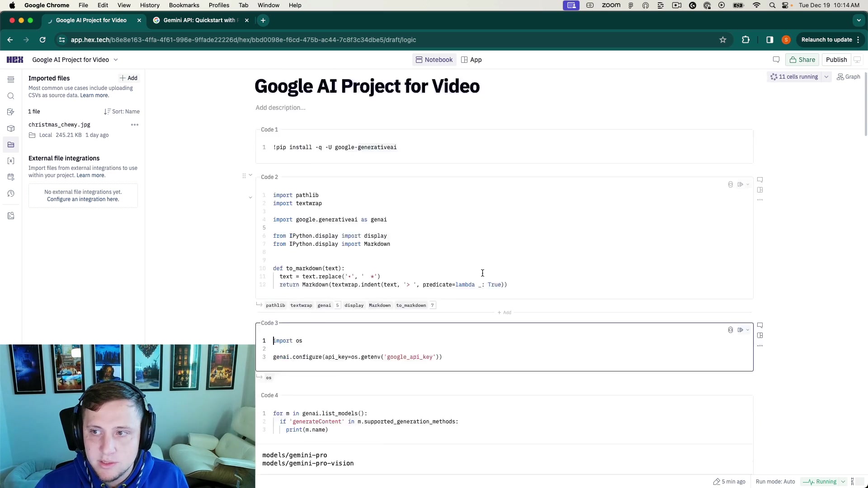Add a cell below Code 2
868x488 pixels.
tap(505, 313)
